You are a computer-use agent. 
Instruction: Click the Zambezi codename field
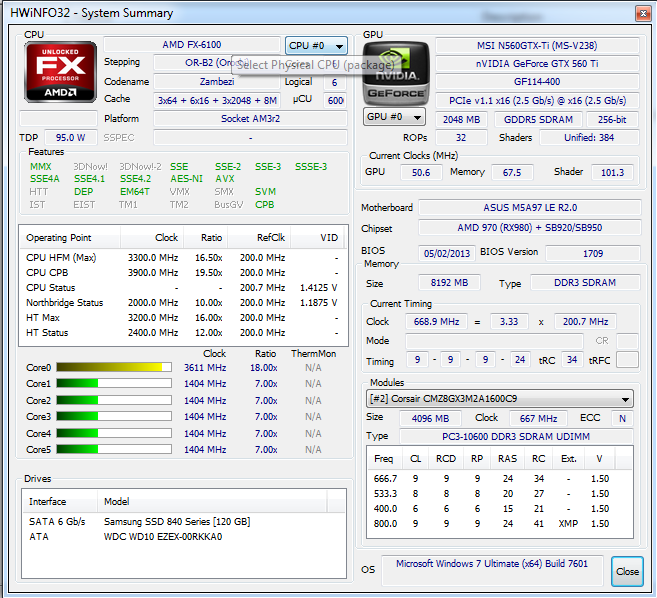pyautogui.click(x=217, y=81)
